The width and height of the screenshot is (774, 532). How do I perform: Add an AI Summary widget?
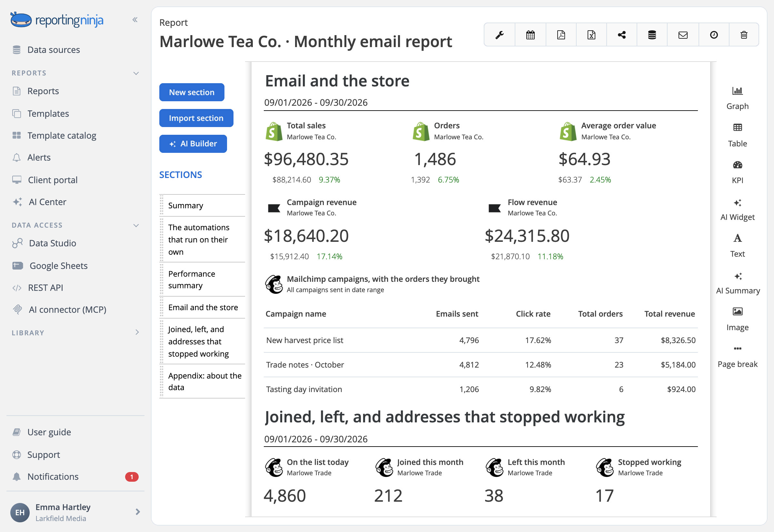738,283
